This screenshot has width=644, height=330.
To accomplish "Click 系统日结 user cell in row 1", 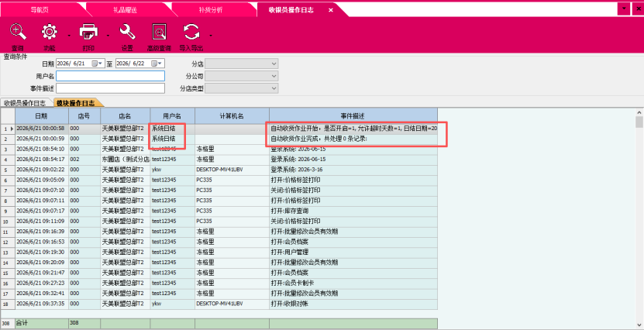I will coord(172,129).
